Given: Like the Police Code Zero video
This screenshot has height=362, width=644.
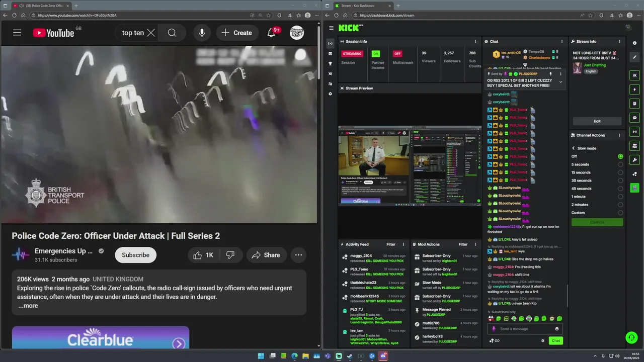Looking at the screenshot, I should pyautogui.click(x=203, y=255).
